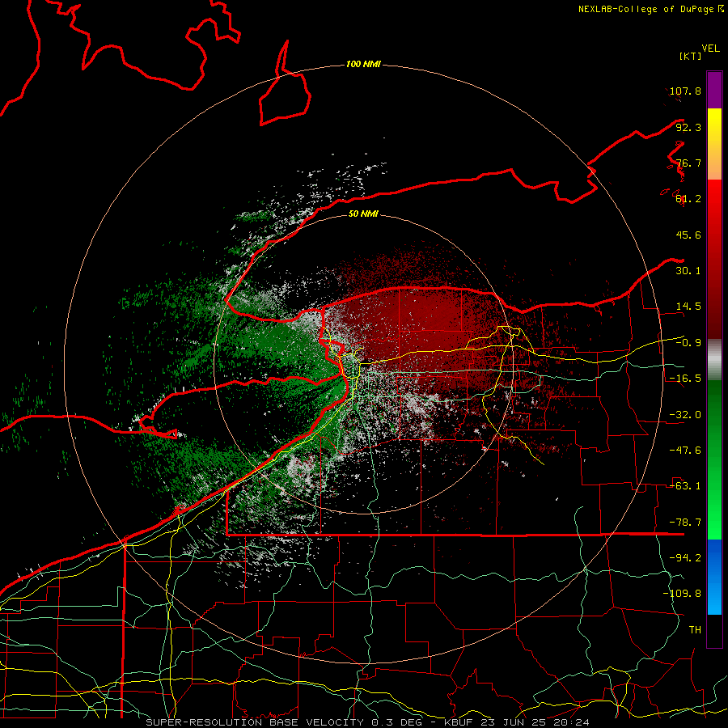This screenshot has height=728, width=728.
Task: Click the -0.9 velocity scale value
Action: point(688,343)
